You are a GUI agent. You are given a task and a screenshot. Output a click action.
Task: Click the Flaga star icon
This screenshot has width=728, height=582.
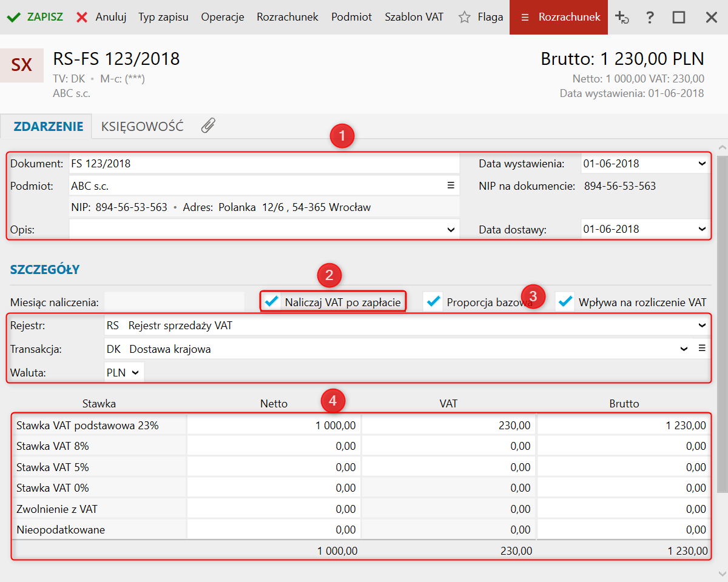(x=465, y=17)
